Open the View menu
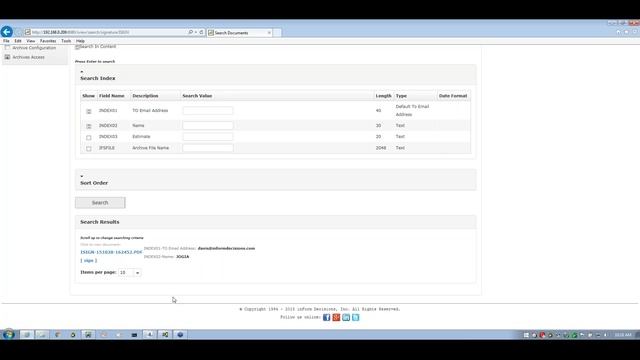This screenshot has width=640, height=360. (31, 41)
